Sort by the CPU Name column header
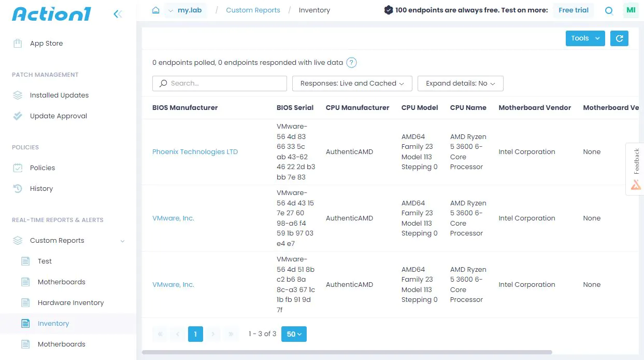 pos(468,108)
